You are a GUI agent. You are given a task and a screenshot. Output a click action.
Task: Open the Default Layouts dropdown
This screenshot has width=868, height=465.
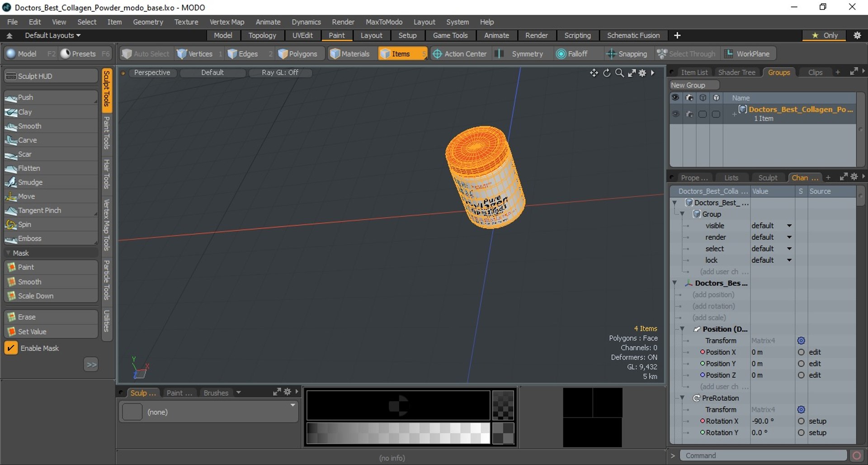tap(52, 35)
